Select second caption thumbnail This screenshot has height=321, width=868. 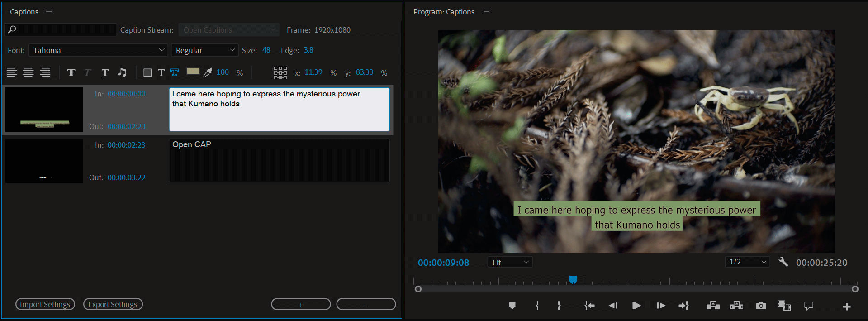click(44, 161)
